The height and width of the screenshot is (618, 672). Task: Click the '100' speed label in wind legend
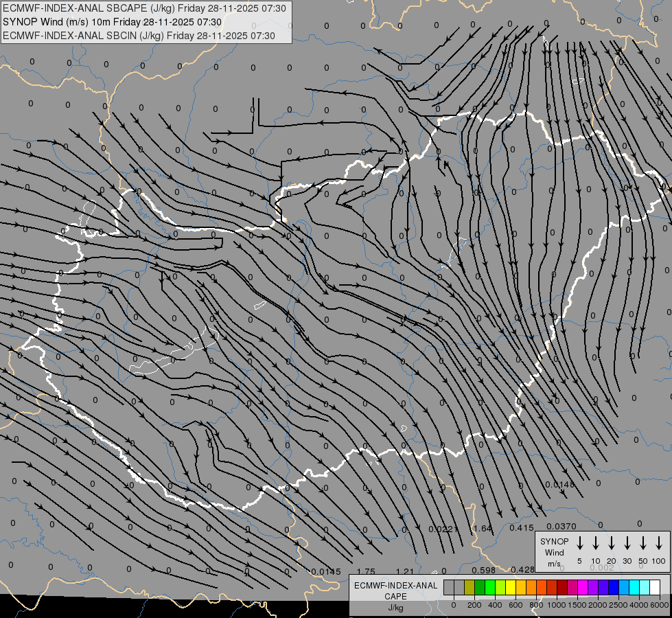(659, 561)
